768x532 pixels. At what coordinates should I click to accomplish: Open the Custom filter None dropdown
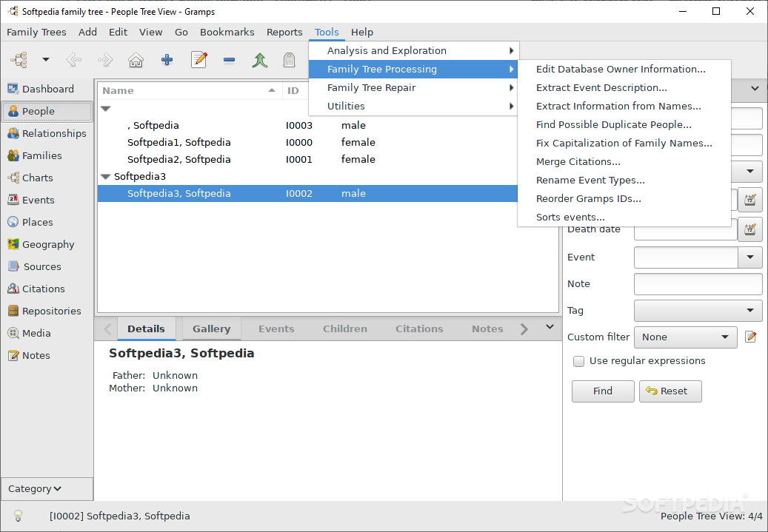point(686,337)
